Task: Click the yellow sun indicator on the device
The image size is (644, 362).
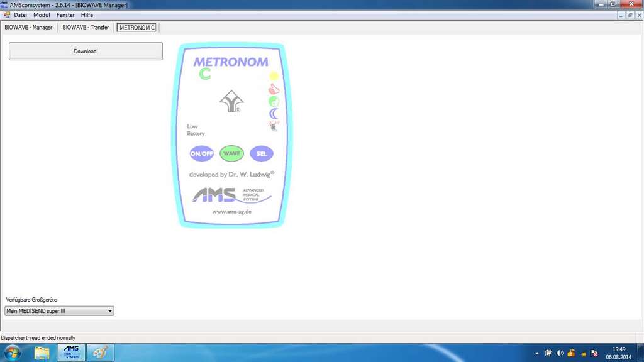Action: [x=274, y=76]
